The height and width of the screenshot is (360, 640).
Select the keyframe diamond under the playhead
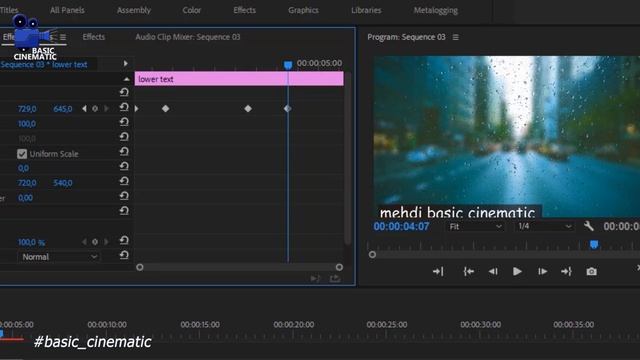288,109
